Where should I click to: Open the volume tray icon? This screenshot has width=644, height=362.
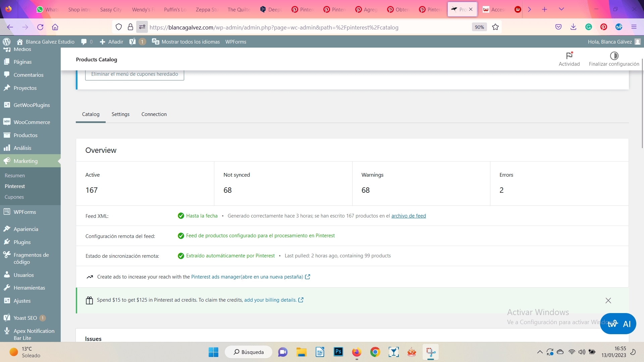pos(582,352)
